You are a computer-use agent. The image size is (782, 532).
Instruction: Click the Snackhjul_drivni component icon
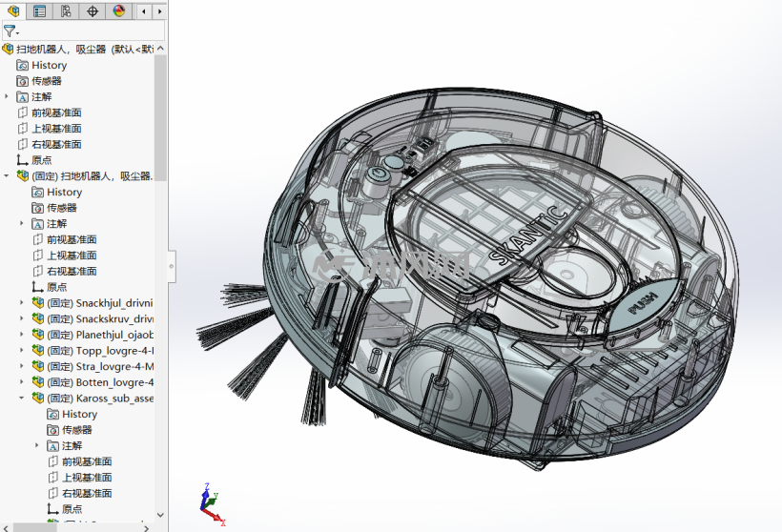(38, 302)
